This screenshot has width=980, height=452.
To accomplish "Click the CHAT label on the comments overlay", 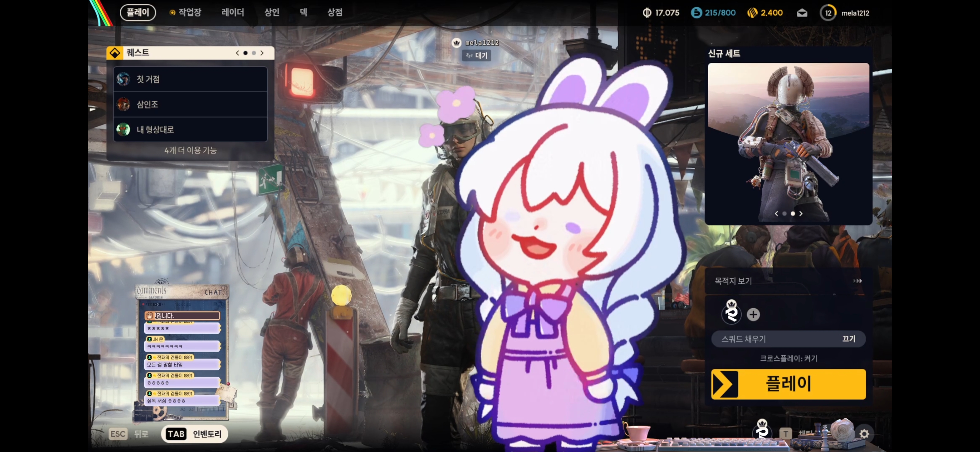I will (213, 292).
